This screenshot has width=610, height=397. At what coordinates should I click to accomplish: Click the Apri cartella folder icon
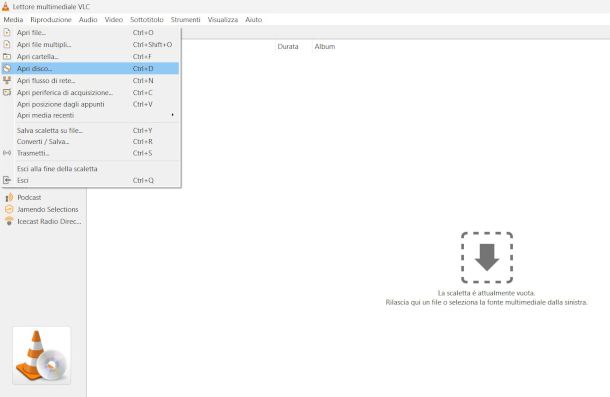tap(7, 56)
